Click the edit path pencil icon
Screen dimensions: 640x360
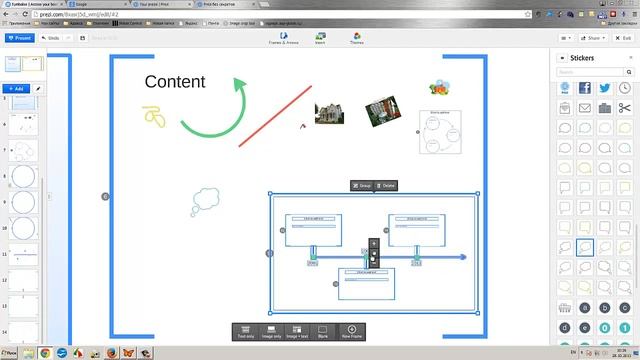click(x=38, y=89)
